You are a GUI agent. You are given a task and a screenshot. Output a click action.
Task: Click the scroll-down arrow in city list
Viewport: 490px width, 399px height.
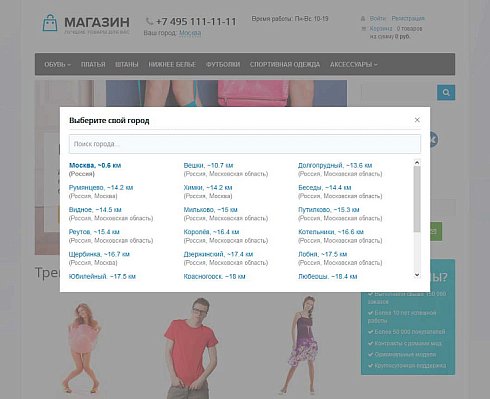pyautogui.click(x=417, y=275)
